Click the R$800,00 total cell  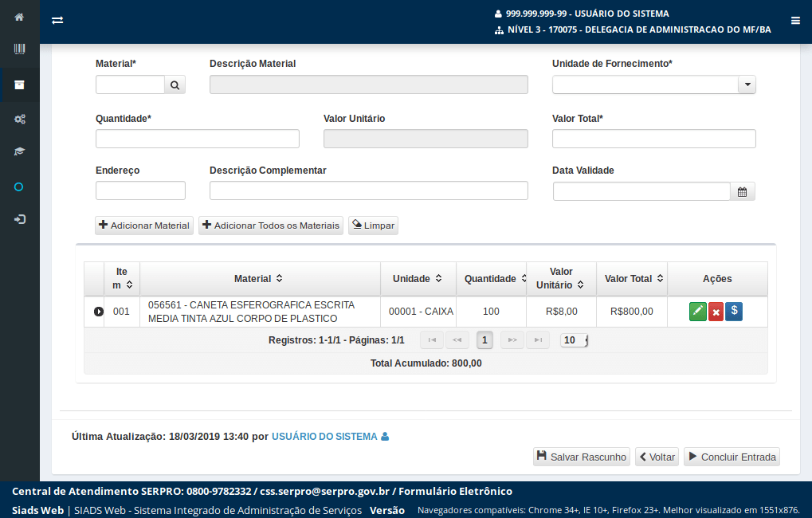[632, 312]
